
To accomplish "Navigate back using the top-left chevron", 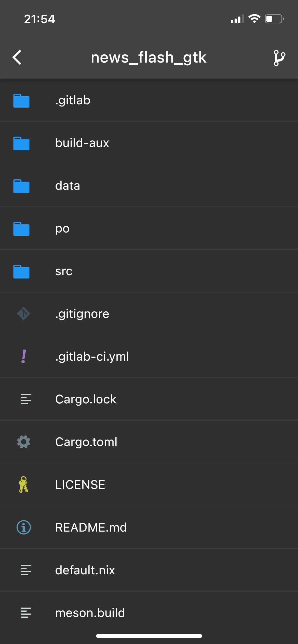I will tap(17, 57).
